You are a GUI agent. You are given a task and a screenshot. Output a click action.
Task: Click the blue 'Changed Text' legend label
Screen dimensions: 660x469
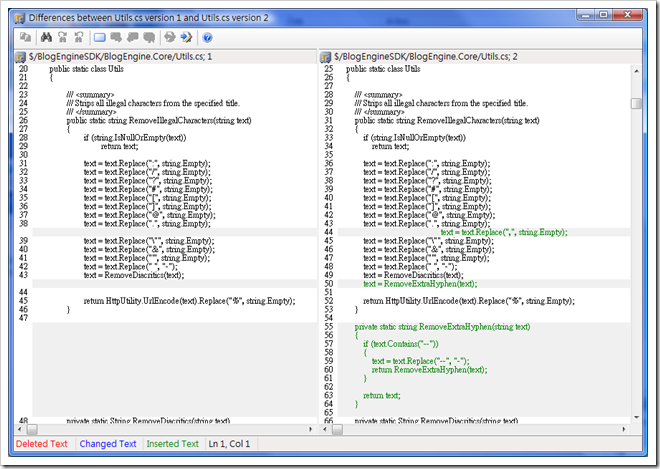tap(108, 444)
